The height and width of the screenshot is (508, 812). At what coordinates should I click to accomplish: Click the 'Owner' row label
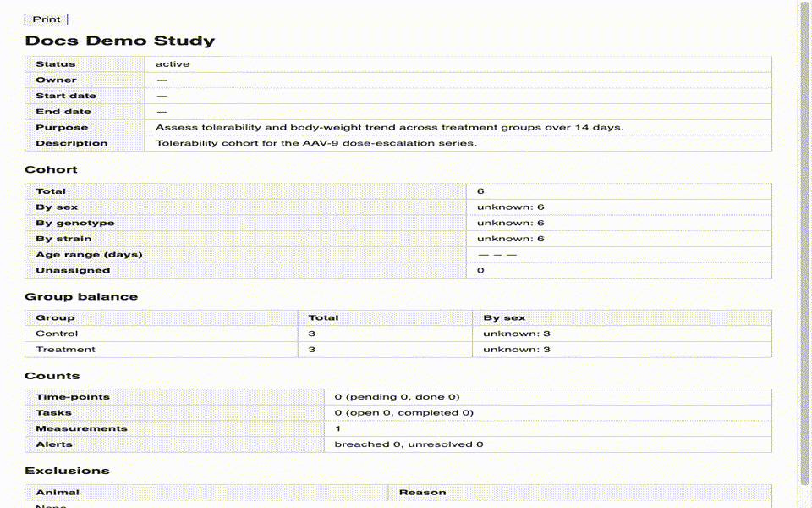click(56, 80)
